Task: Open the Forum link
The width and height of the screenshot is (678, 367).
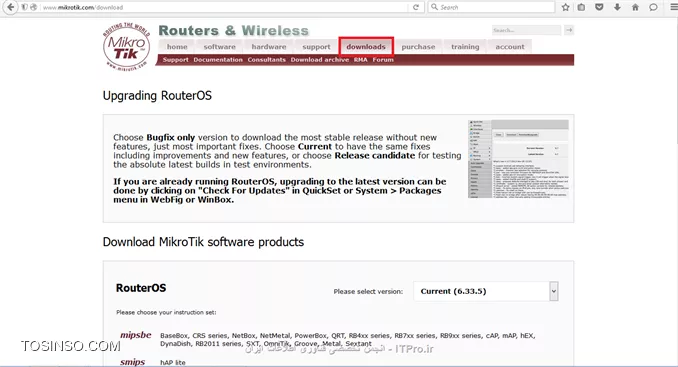Action: [383, 60]
